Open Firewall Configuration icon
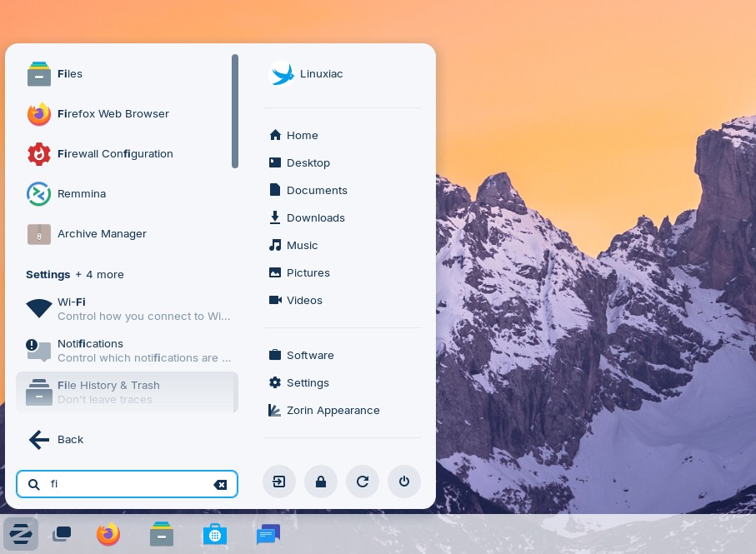 pyautogui.click(x=39, y=153)
